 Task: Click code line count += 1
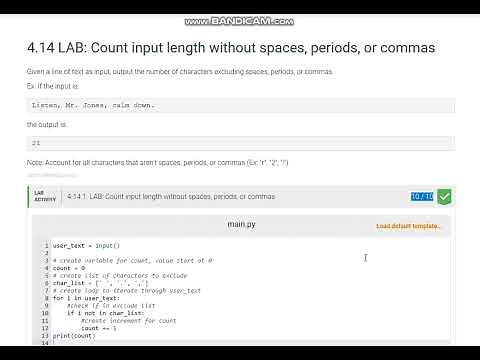coord(99,328)
